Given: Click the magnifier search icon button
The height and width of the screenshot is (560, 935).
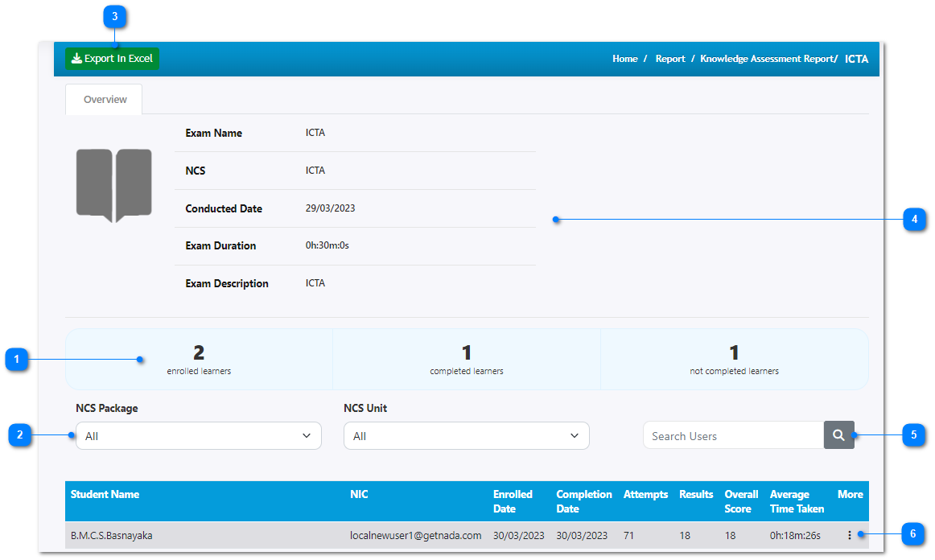Looking at the screenshot, I should point(838,435).
